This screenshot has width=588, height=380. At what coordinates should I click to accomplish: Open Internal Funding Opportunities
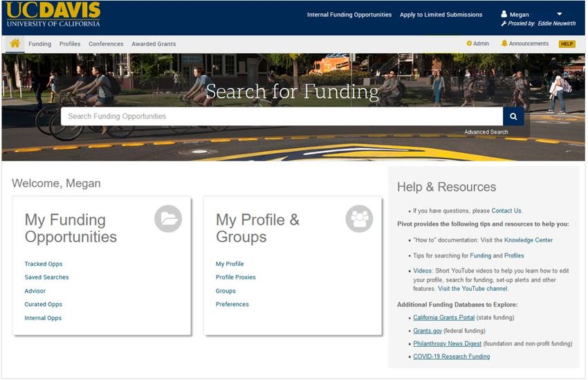pos(350,15)
